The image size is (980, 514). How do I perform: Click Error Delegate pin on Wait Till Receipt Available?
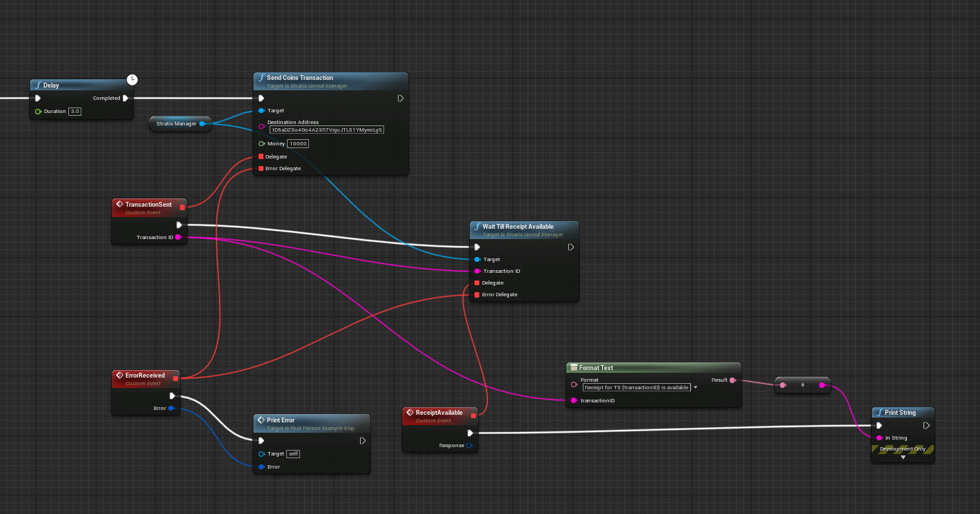[477, 294]
